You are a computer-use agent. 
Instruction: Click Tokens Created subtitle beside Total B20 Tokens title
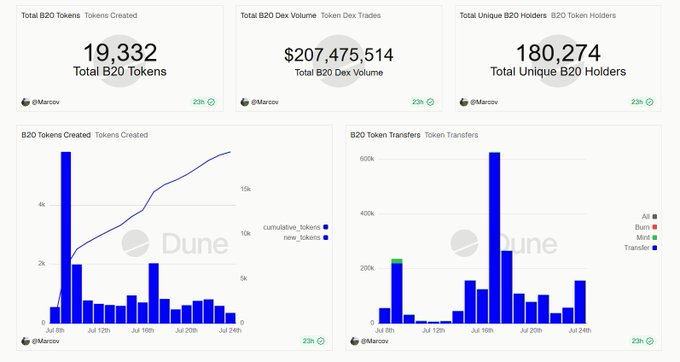pos(111,15)
